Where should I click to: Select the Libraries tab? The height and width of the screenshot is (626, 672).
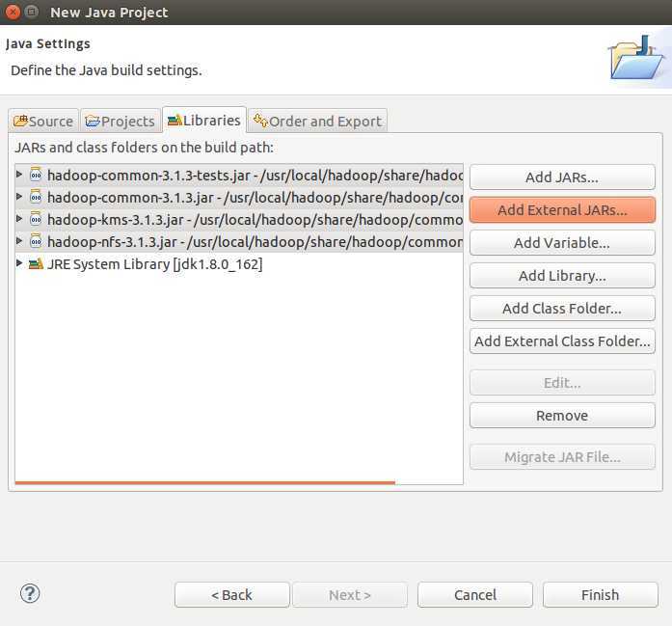coord(204,120)
